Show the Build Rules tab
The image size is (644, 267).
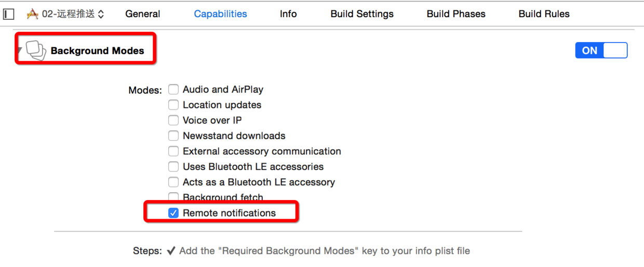[x=544, y=14]
